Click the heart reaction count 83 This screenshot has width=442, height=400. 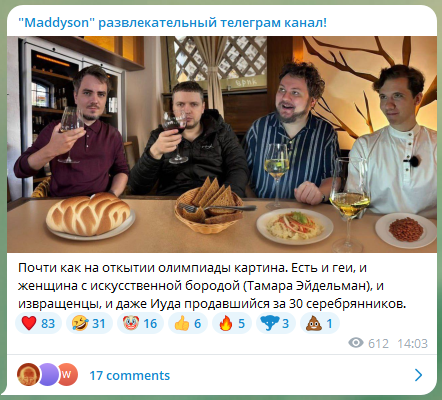[48, 324]
